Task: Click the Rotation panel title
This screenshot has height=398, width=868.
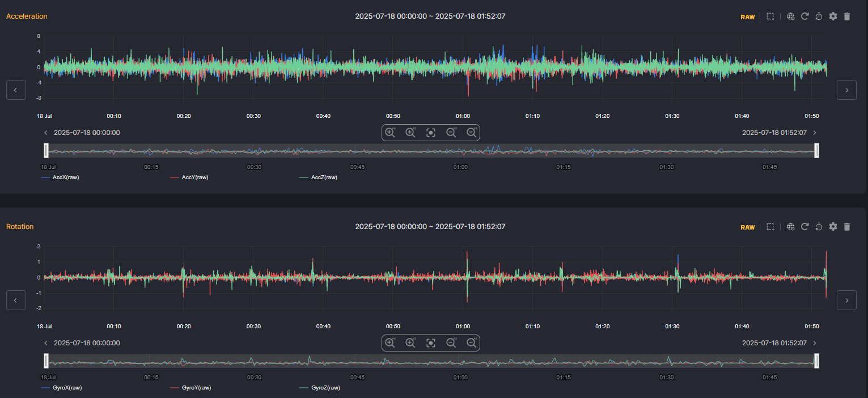Action: click(x=20, y=227)
